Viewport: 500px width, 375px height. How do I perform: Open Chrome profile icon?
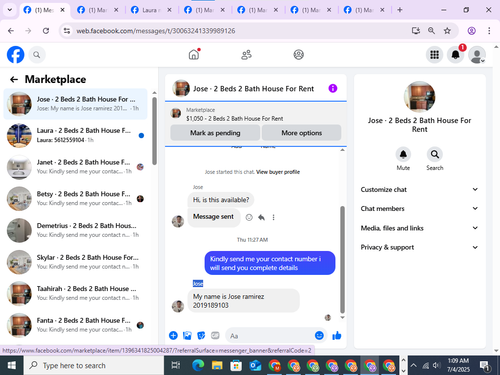pos(471,31)
